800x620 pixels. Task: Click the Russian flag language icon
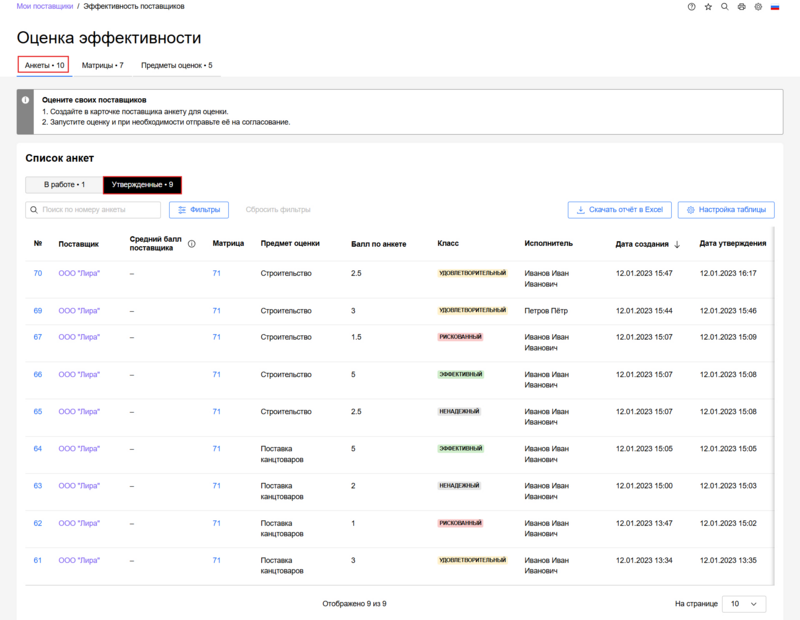(777, 7)
